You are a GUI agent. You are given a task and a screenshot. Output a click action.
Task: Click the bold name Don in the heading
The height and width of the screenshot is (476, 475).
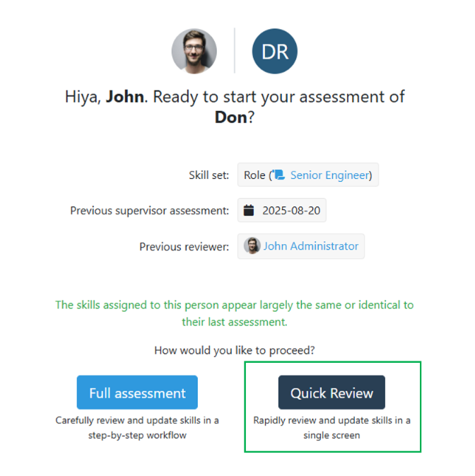point(230,117)
